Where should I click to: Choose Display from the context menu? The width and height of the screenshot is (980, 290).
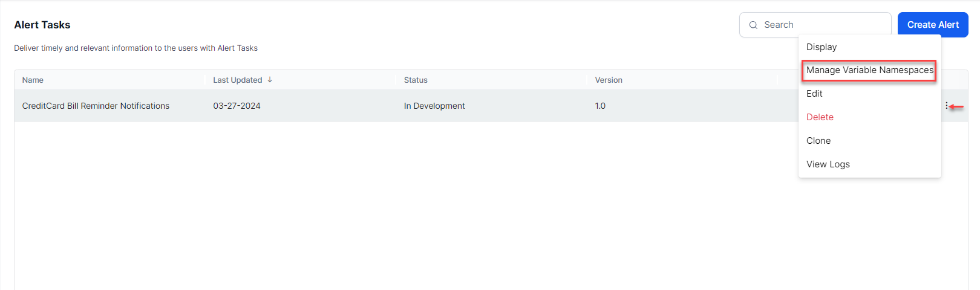click(822, 47)
